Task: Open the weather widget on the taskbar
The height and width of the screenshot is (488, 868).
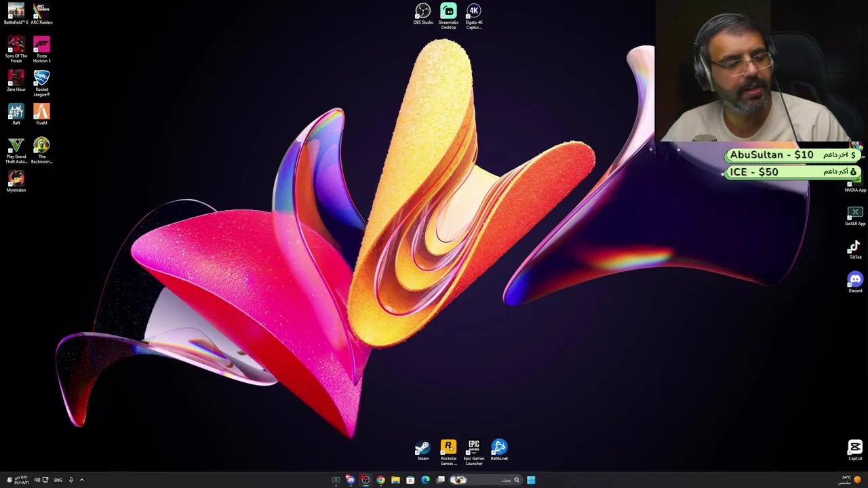Action: [850, 480]
